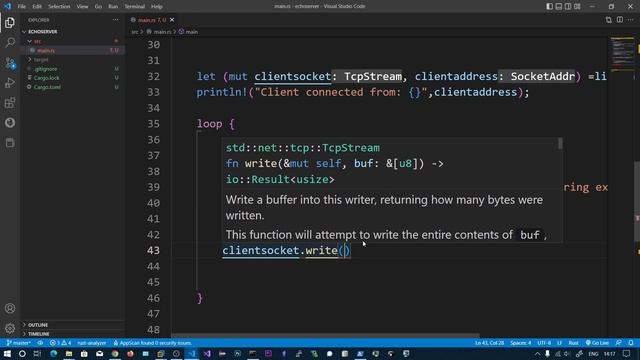Click the editor minimap

coord(622,54)
